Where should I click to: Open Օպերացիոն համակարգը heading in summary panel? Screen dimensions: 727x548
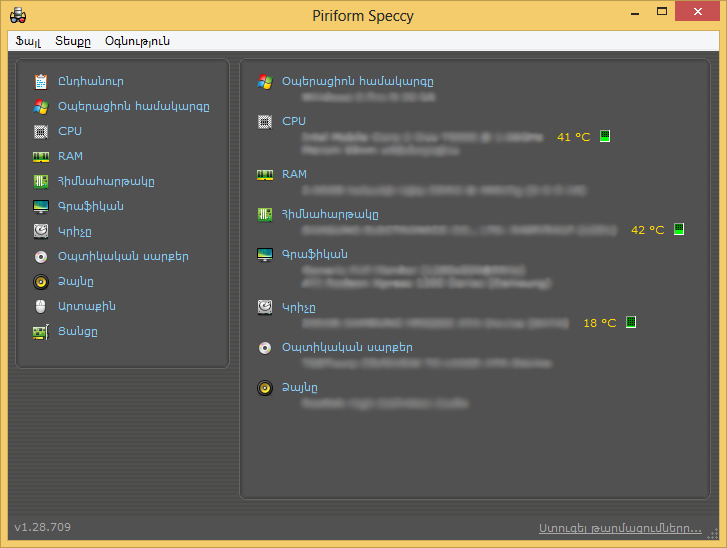(358, 81)
